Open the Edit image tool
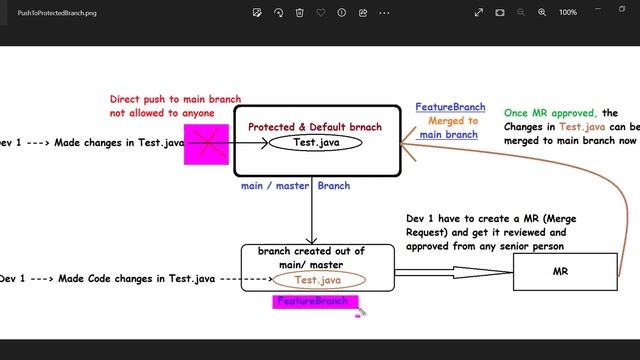 [x=257, y=13]
